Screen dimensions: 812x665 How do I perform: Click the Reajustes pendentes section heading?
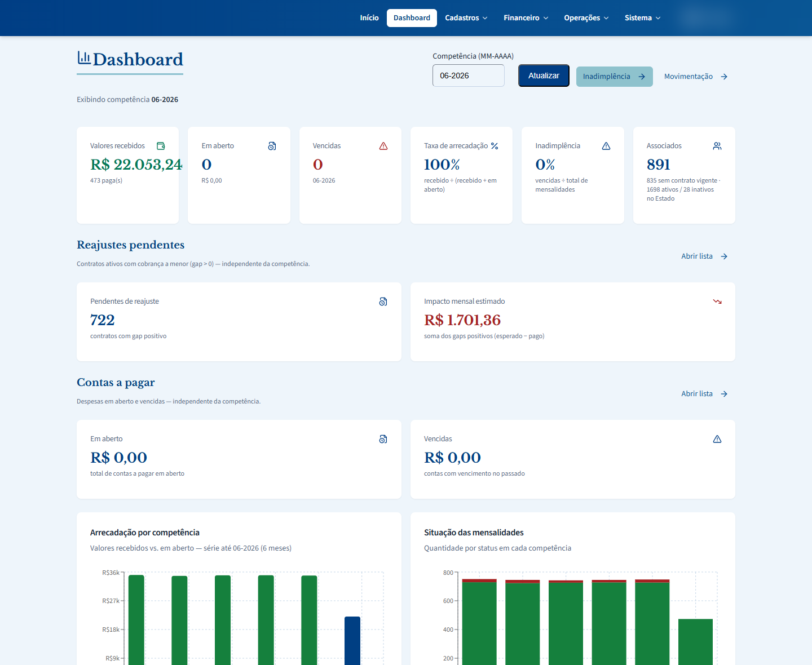[131, 245]
